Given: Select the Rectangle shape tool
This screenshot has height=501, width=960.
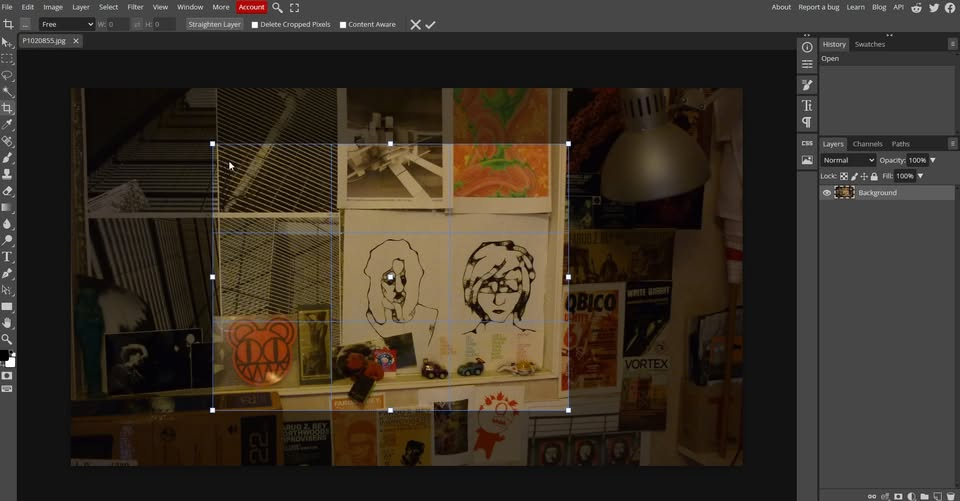Looking at the screenshot, I should 7,306.
